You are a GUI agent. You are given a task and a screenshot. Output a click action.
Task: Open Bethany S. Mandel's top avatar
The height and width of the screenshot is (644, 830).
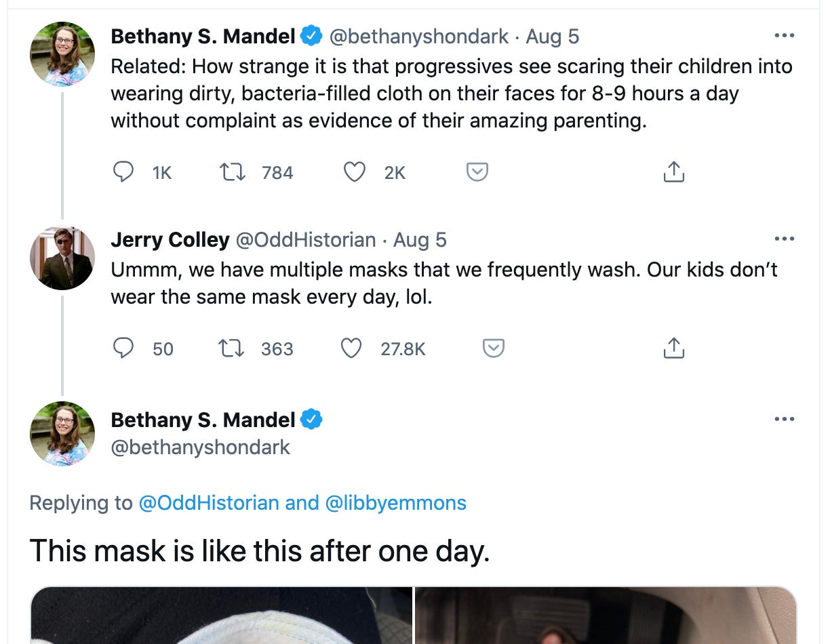pyautogui.click(x=62, y=54)
